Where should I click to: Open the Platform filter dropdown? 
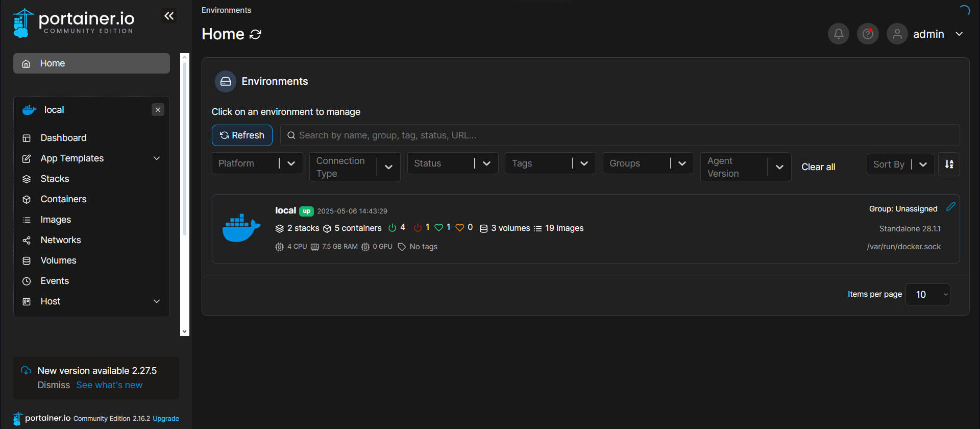[x=257, y=163]
